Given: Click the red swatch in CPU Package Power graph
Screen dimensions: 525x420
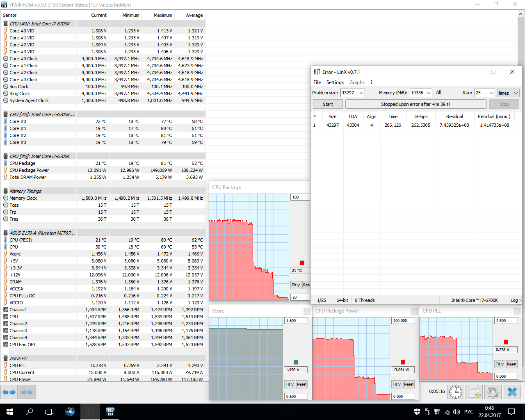Looking at the screenshot, I should pyautogui.click(x=403, y=362).
